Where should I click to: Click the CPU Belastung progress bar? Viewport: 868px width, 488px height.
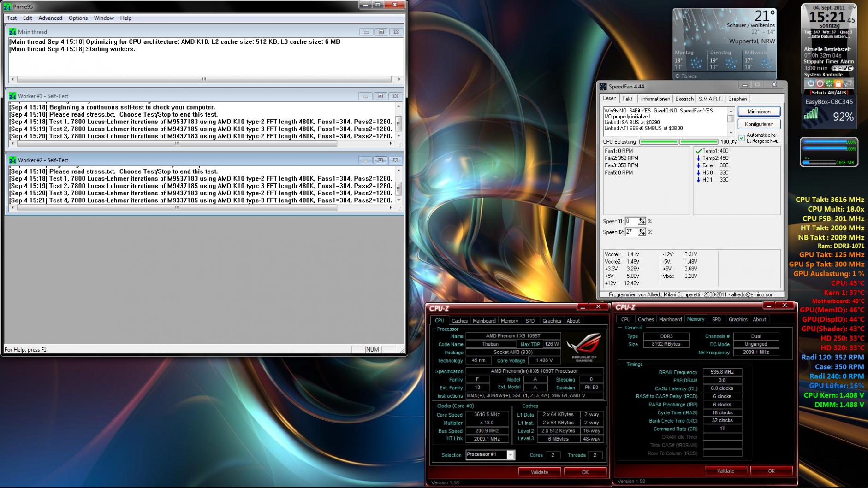point(678,142)
